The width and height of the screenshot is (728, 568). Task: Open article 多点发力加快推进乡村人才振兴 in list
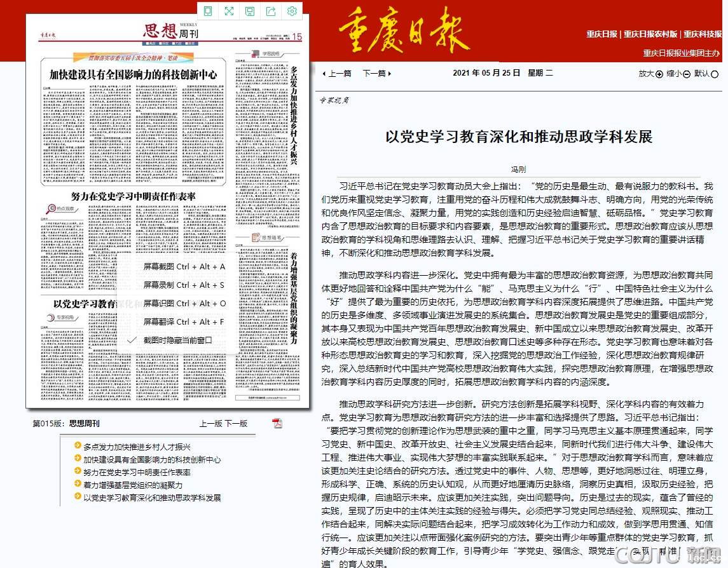pyautogui.click(x=137, y=447)
